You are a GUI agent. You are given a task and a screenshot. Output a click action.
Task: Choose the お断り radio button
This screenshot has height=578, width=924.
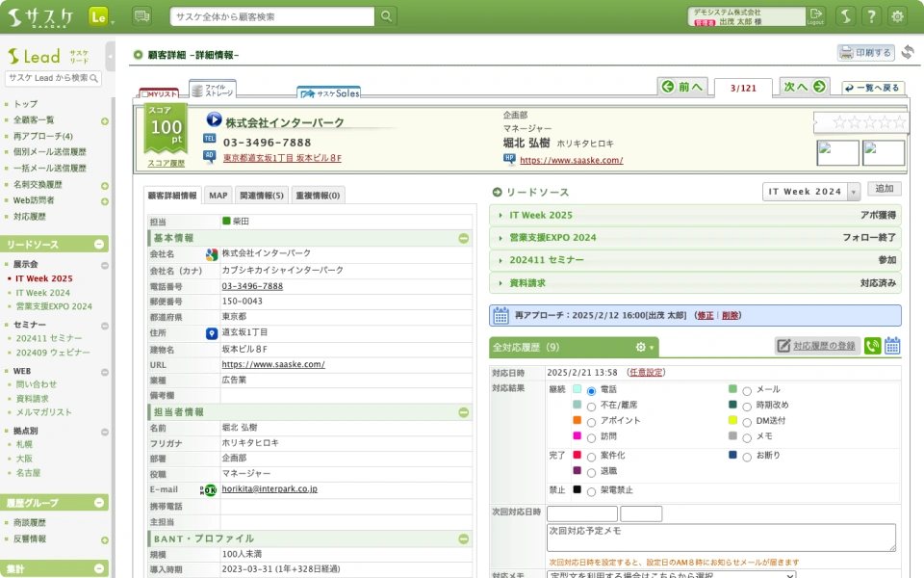point(747,456)
